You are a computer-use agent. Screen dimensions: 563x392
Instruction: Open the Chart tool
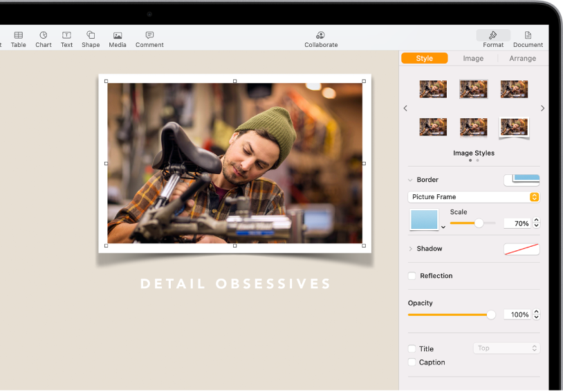click(x=44, y=35)
